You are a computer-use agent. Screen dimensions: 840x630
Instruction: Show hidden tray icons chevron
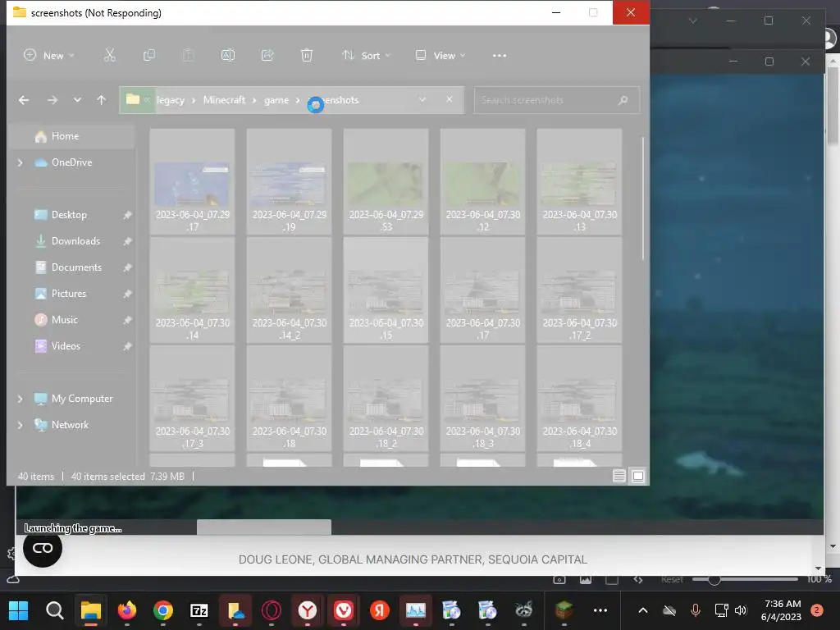(x=643, y=610)
